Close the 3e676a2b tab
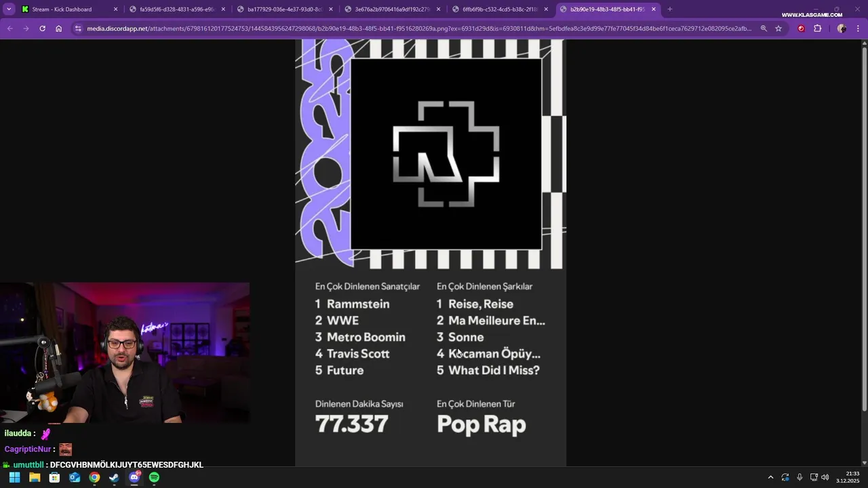The image size is (868, 488). tap(439, 9)
